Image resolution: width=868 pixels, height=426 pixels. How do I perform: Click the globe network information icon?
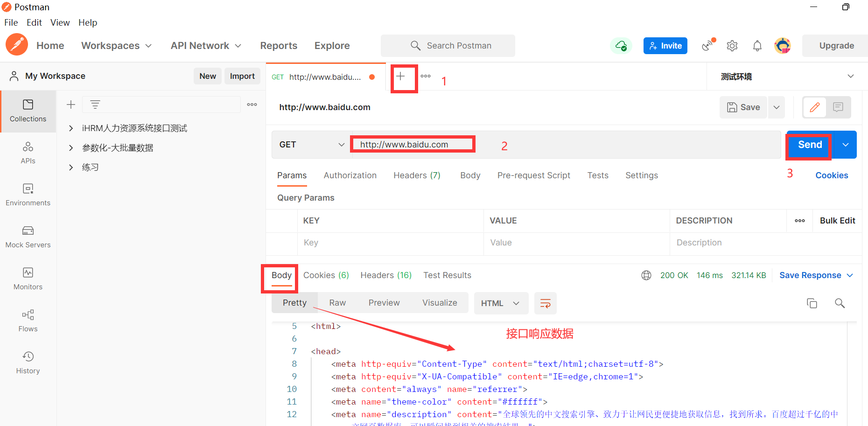[646, 275]
